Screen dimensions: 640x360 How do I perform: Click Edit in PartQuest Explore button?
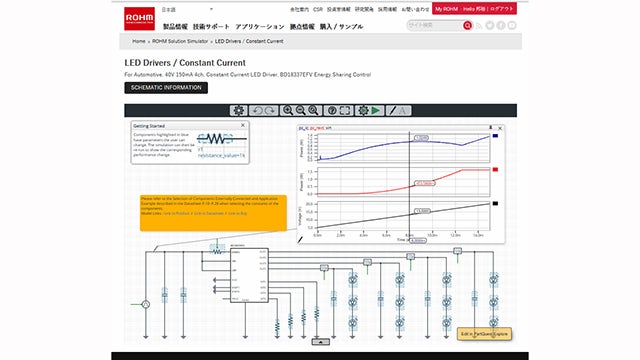pos(484,334)
